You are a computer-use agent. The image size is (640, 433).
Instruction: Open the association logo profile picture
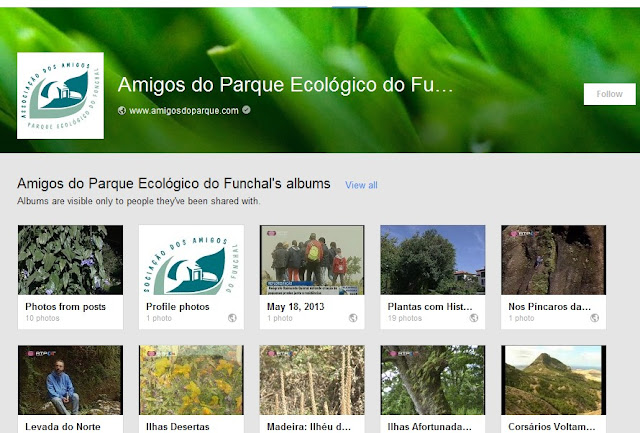coord(60,95)
